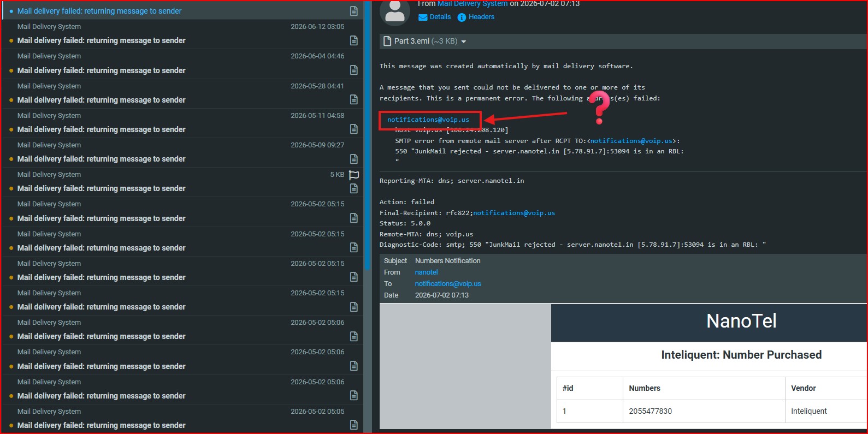Click the message list vertical scrollbar
The width and height of the screenshot is (868, 434).
click(368, 136)
